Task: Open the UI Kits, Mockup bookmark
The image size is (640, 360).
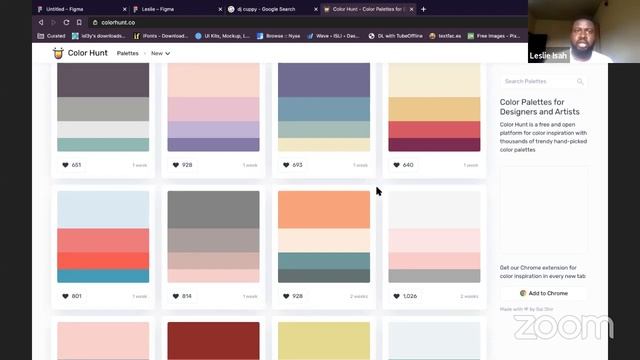Action: click(222, 36)
